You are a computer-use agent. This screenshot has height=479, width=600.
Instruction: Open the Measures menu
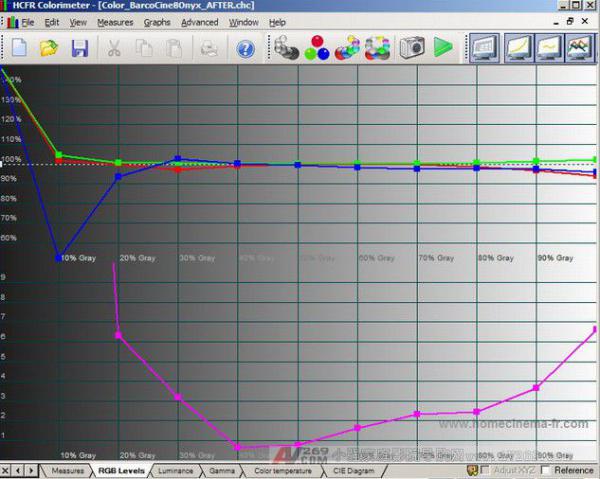coord(115,22)
